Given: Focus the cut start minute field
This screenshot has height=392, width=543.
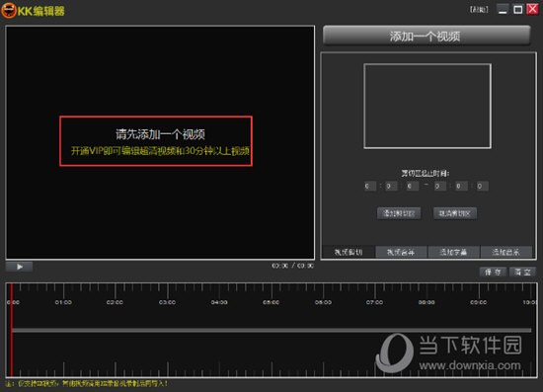Looking at the screenshot, I should click(x=391, y=187).
